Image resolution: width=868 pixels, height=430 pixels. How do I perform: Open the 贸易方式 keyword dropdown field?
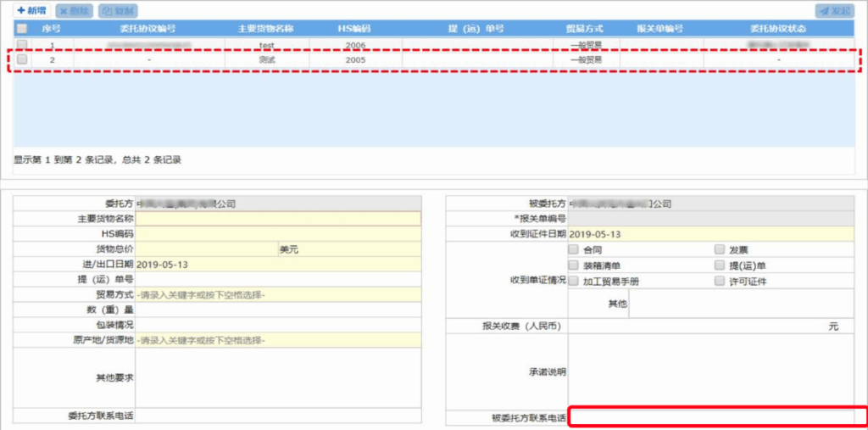pos(278,295)
